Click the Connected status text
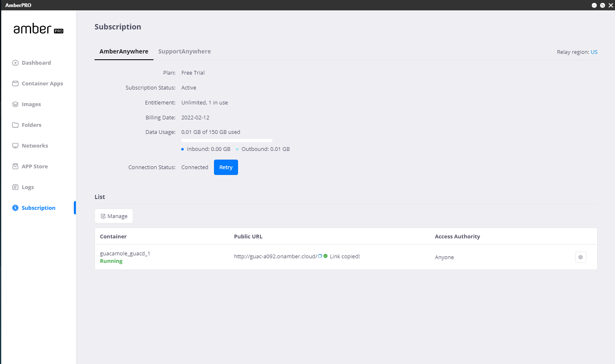 [195, 167]
